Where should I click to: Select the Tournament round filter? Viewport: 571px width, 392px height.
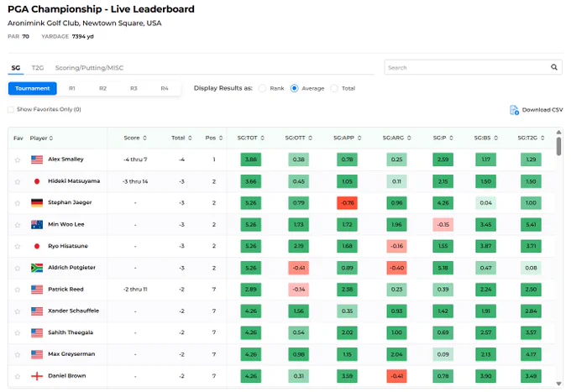point(33,88)
